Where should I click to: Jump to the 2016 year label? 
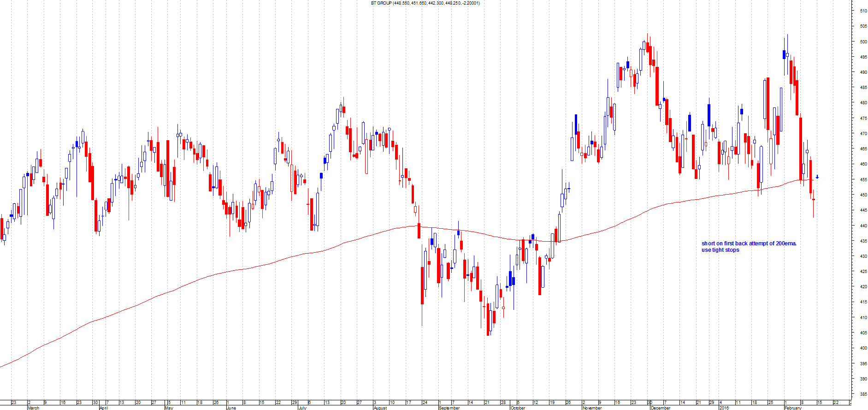tap(724, 408)
